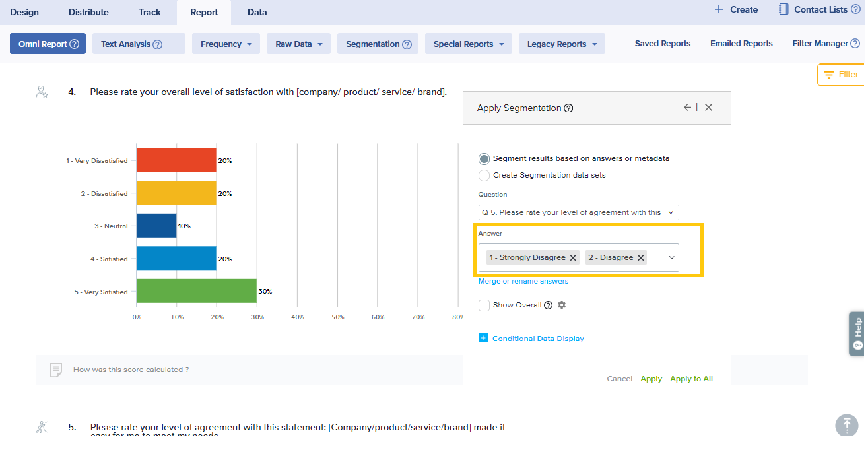Click the scroll-to-top arrow button

point(846,425)
